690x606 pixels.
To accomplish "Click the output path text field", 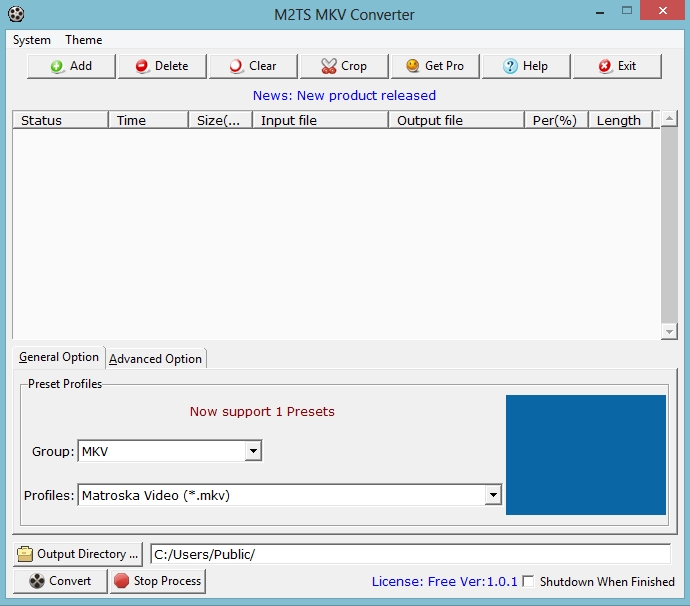I will [410, 554].
